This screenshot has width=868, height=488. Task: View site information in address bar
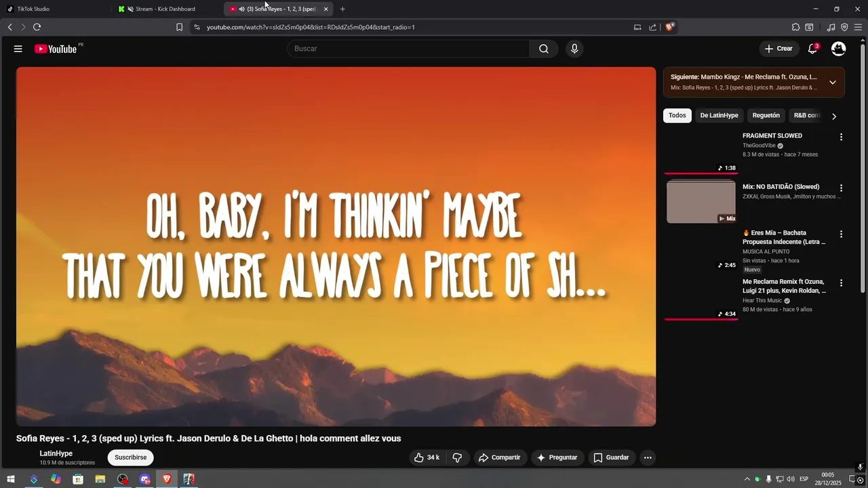tap(197, 27)
